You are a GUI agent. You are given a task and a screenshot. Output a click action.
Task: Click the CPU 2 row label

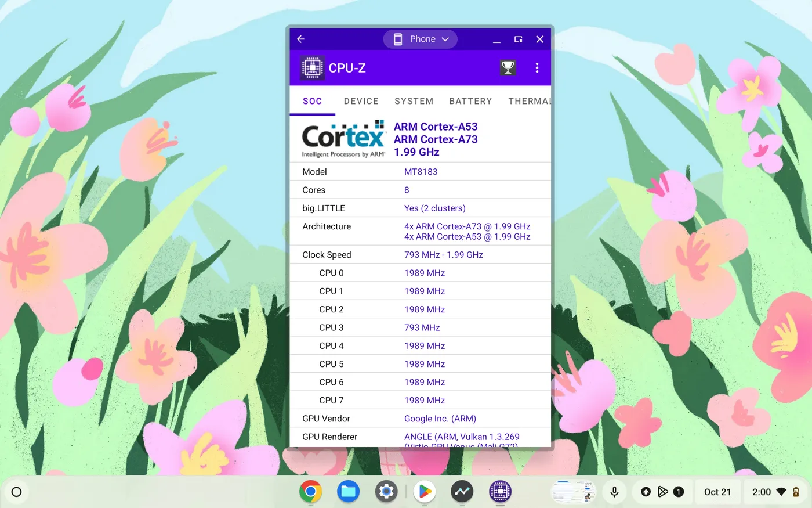tap(331, 309)
